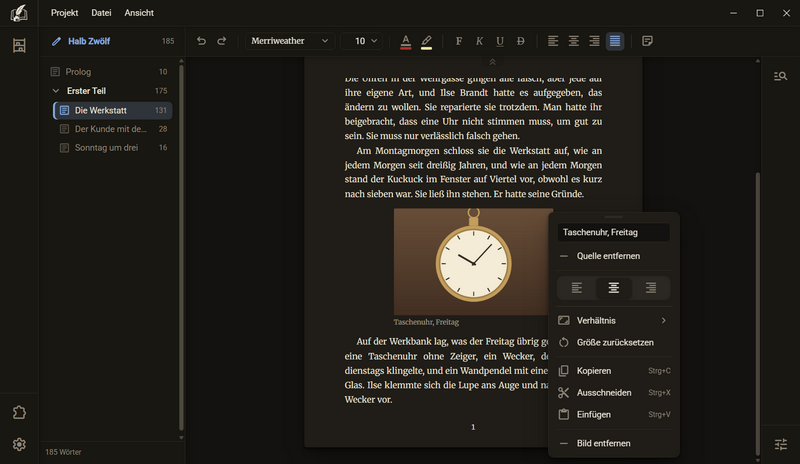
Task: Open Sonntag um drei scene
Action: point(113,148)
